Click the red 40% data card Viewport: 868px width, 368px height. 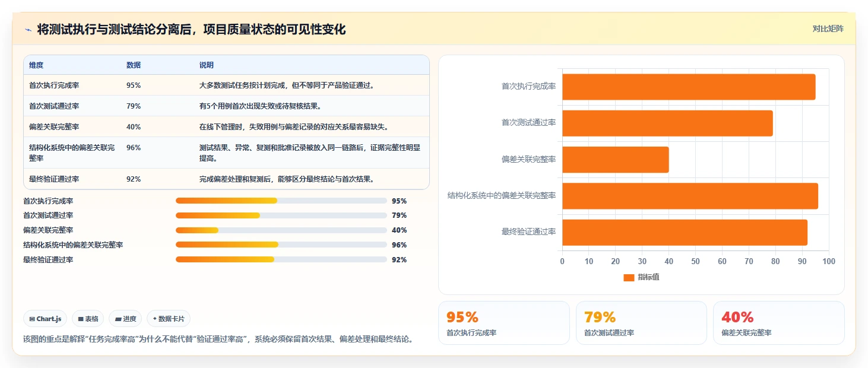pyautogui.click(x=779, y=323)
